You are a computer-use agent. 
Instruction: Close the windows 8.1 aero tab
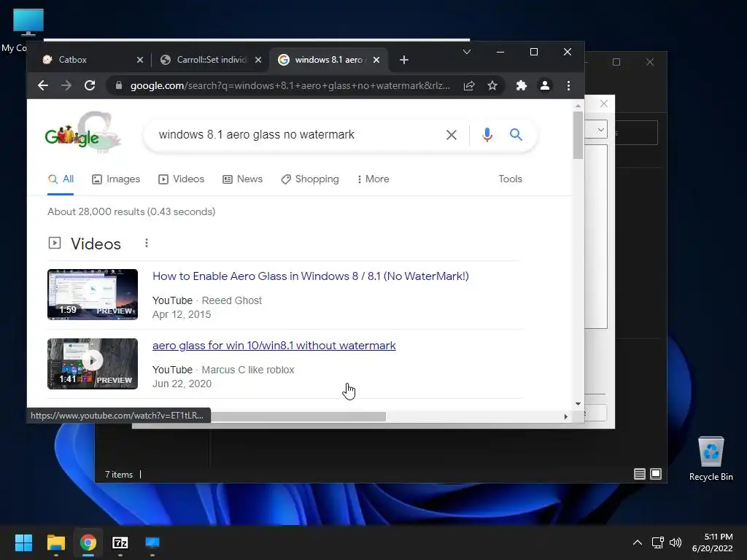coord(376,60)
